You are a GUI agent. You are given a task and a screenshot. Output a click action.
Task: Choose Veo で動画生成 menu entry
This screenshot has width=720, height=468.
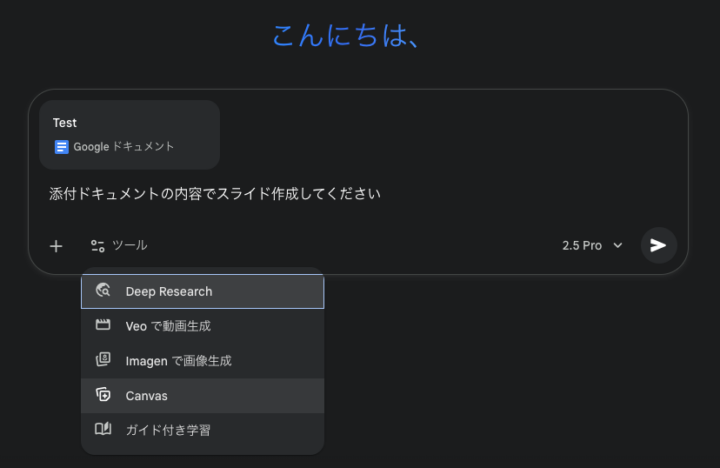pos(168,326)
